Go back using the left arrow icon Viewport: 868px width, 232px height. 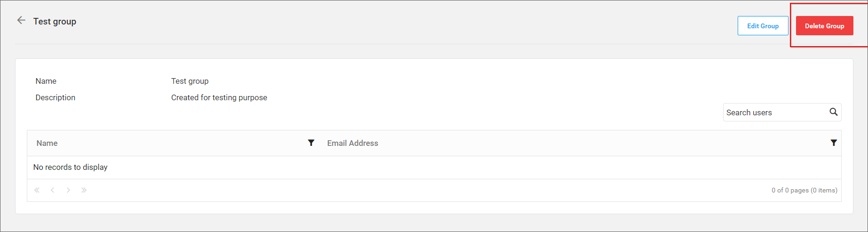pos(21,20)
